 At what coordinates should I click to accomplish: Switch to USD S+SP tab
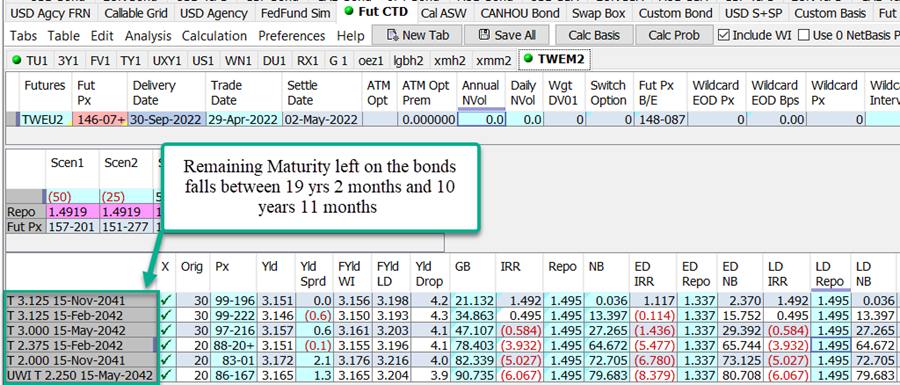pyautogui.click(x=754, y=13)
